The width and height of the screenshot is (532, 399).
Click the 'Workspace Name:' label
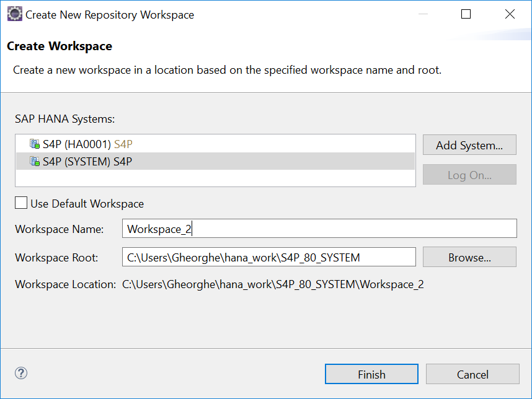60,229
